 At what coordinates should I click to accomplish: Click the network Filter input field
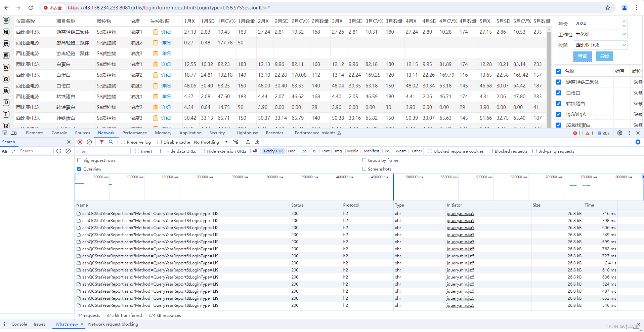click(x=103, y=151)
